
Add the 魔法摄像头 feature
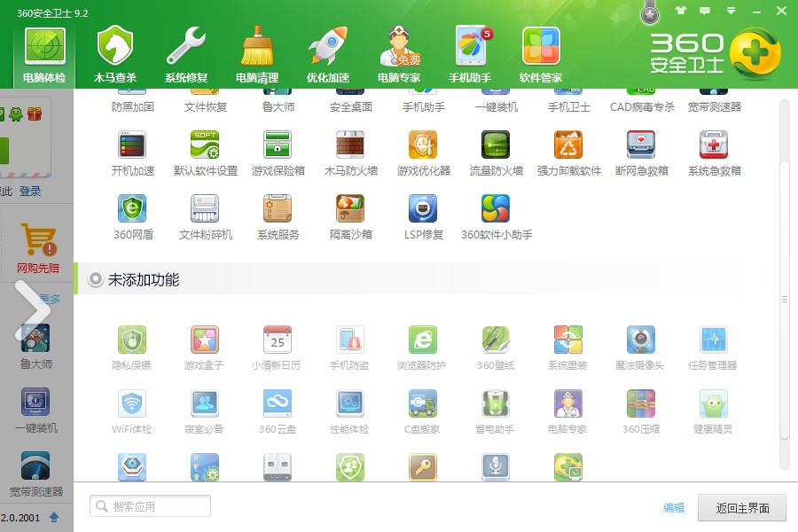click(x=640, y=348)
